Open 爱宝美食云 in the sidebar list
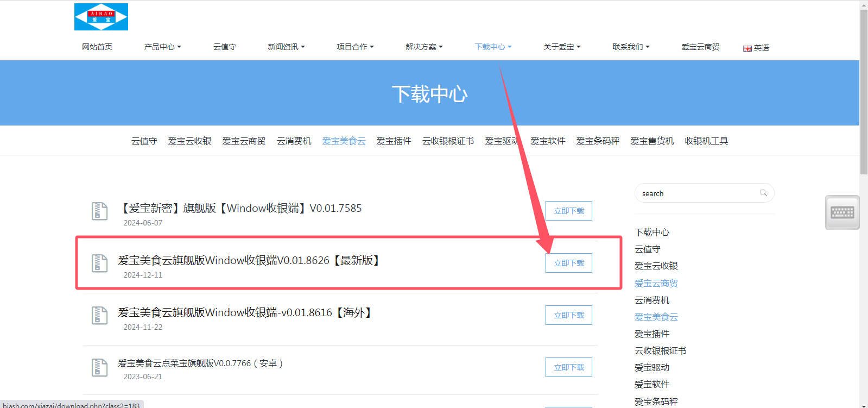Image resolution: width=868 pixels, height=408 pixels. click(x=656, y=317)
